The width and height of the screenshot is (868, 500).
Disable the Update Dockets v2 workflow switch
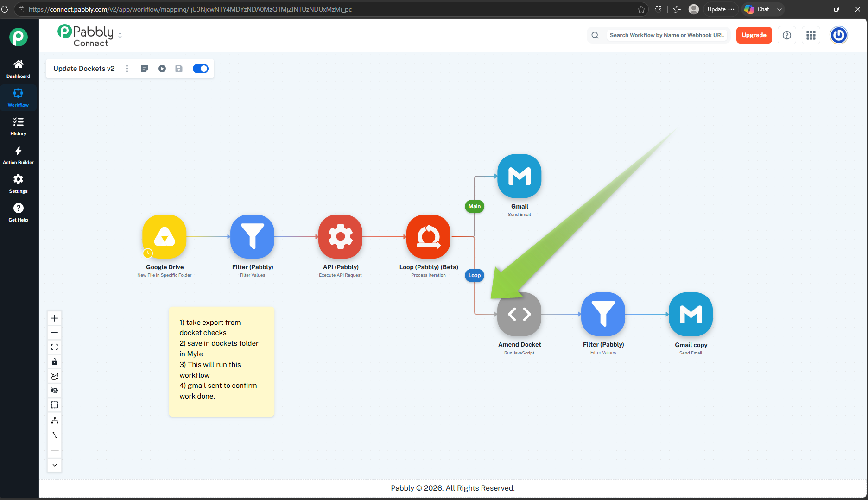click(x=201, y=69)
